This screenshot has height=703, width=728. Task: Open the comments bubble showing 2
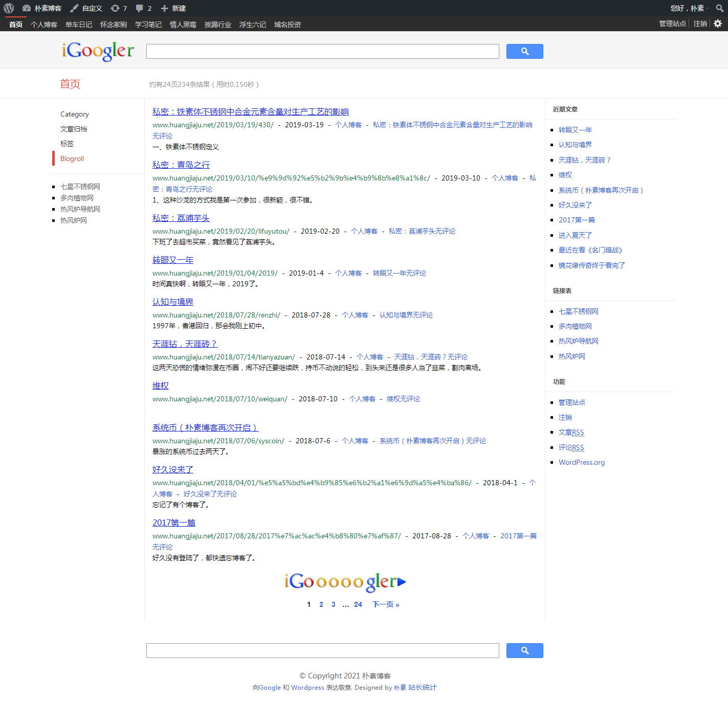click(139, 8)
